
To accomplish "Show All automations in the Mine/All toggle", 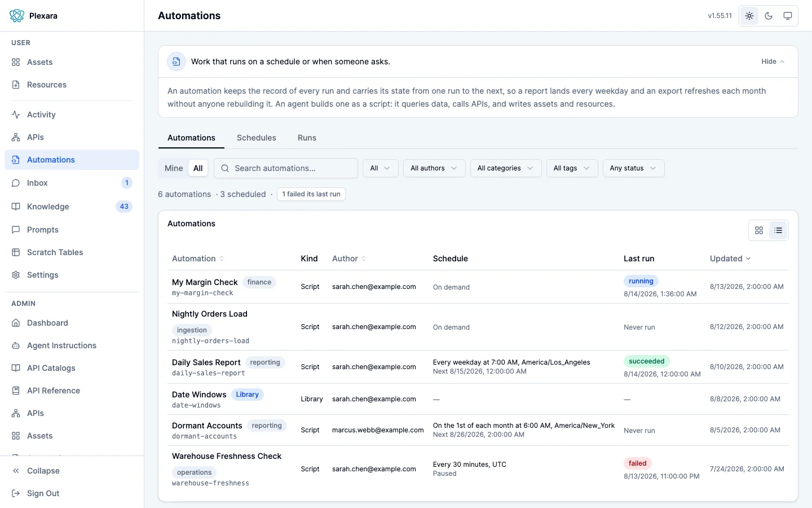I will pos(198,168).
